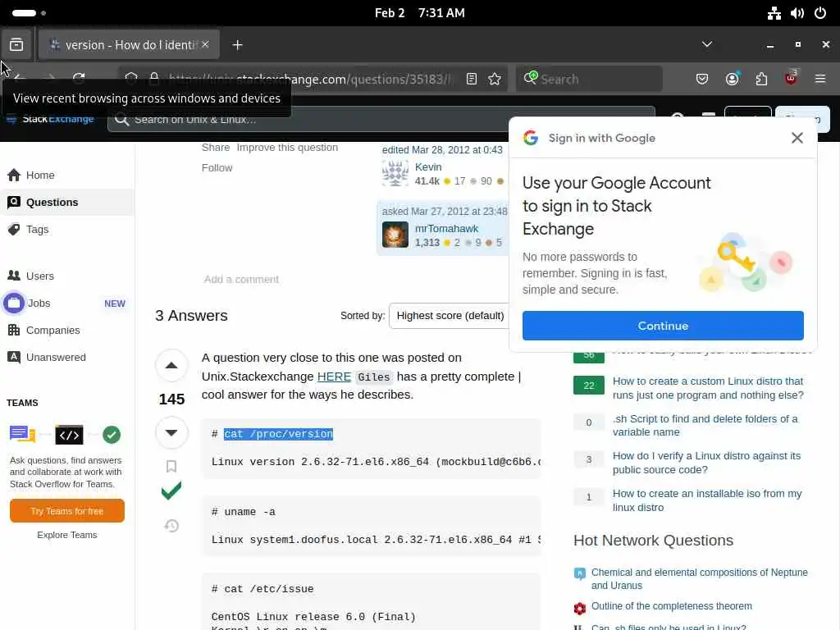The image size is (840, 630).
Task: Open Kevin's user profile
Action: pyautogui.click(x=428, y=167)
